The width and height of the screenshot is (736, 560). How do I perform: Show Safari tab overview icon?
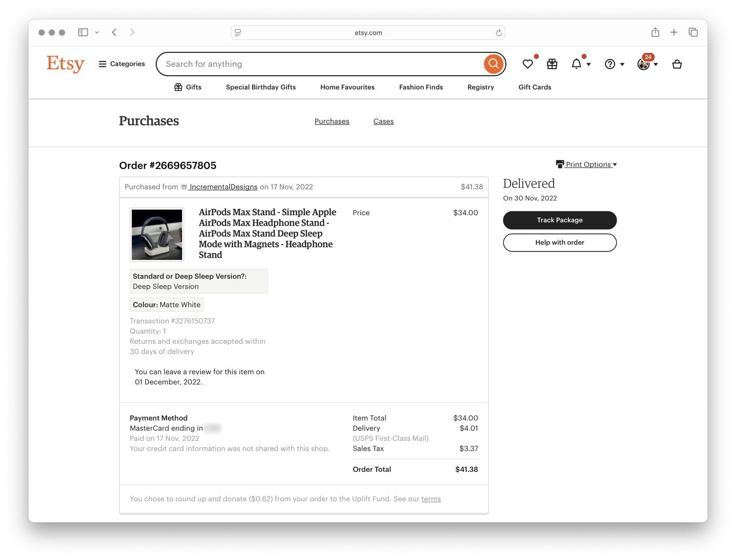693,32
